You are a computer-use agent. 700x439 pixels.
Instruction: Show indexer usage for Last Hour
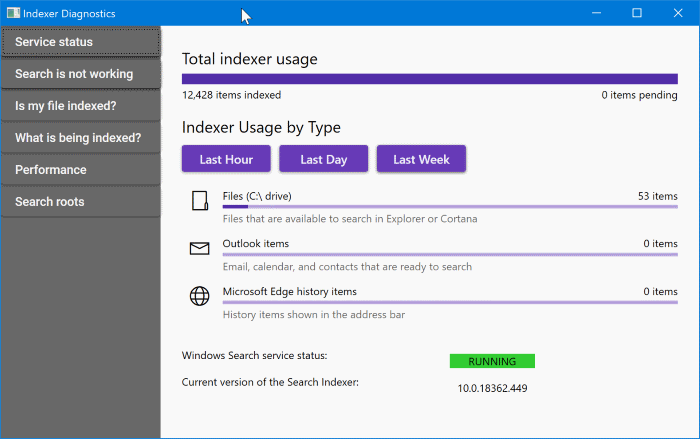(226, 159)
